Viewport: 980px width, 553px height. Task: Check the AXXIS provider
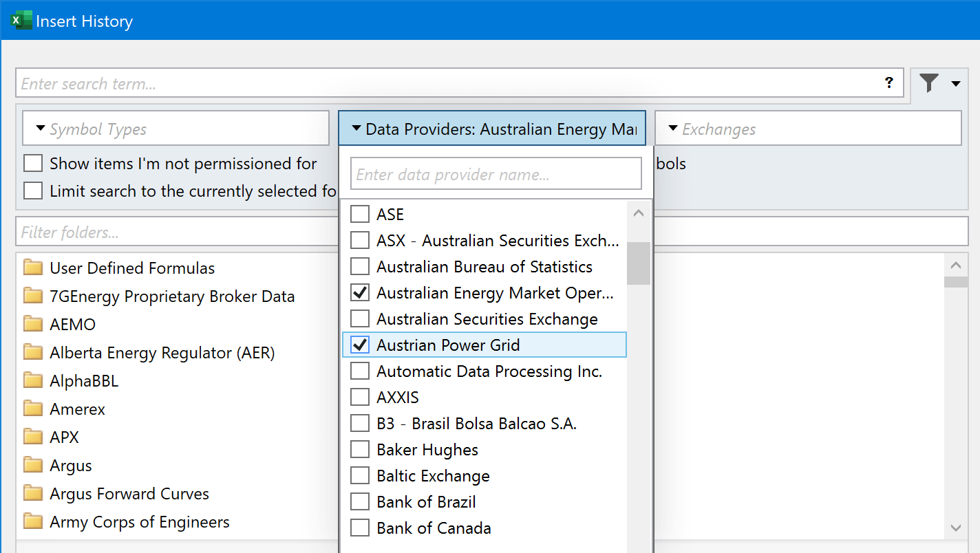tap(360, 398)
